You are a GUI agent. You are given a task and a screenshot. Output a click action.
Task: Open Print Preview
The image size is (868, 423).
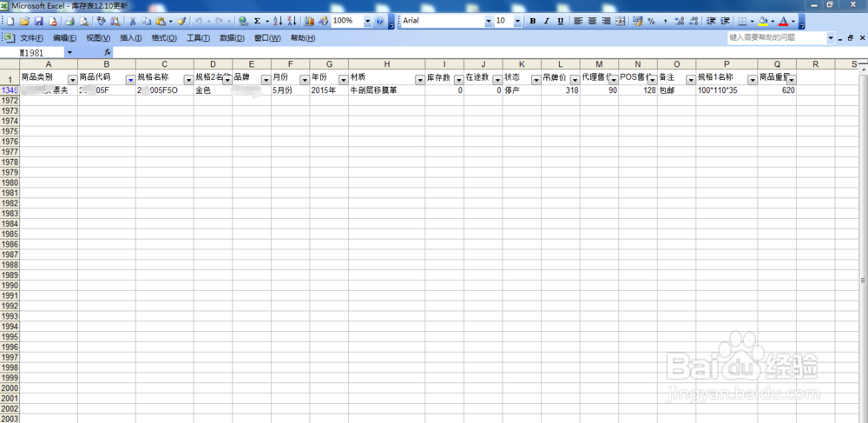83,21
